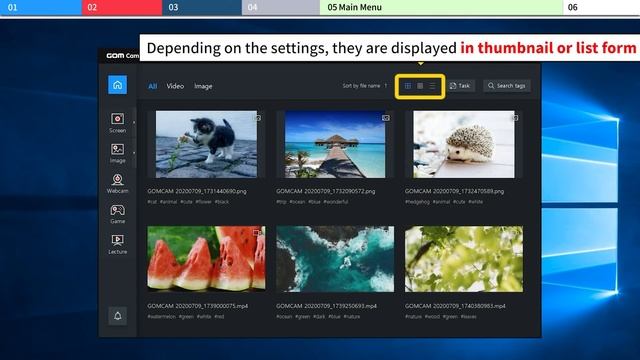The image size is (640, 360).
Task: Click the Task button
Action: (x=460, y=86)
